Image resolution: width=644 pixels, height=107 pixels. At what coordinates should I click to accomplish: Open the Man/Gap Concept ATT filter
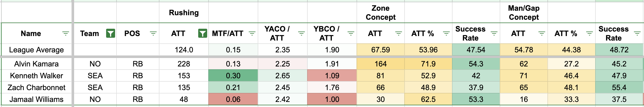pos(542,34)
